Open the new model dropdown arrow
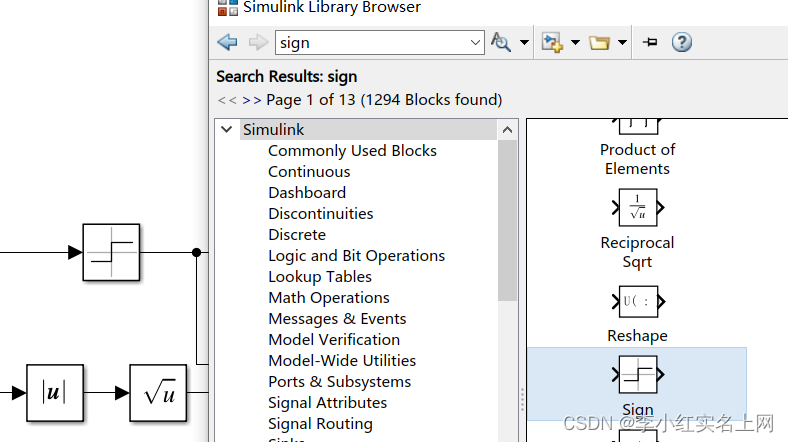 click(575, 43)
